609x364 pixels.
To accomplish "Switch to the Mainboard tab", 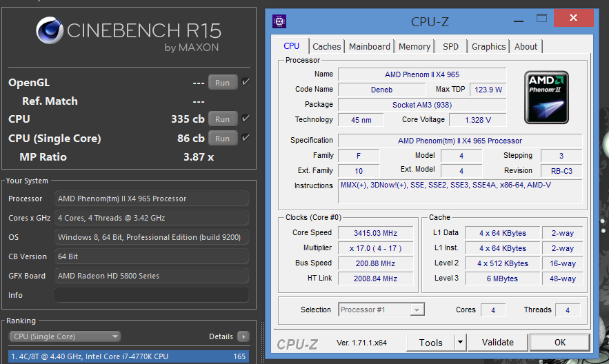I will coord(370,47).
